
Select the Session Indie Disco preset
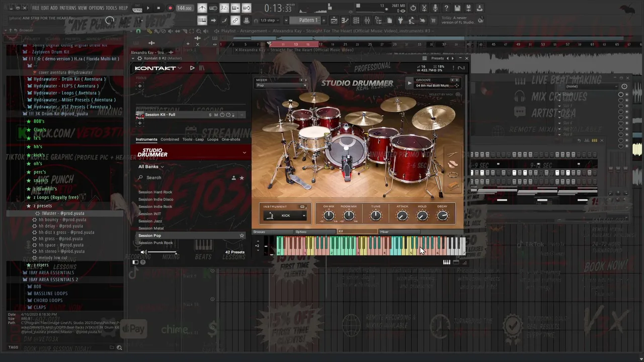click(x=156, y=199)
